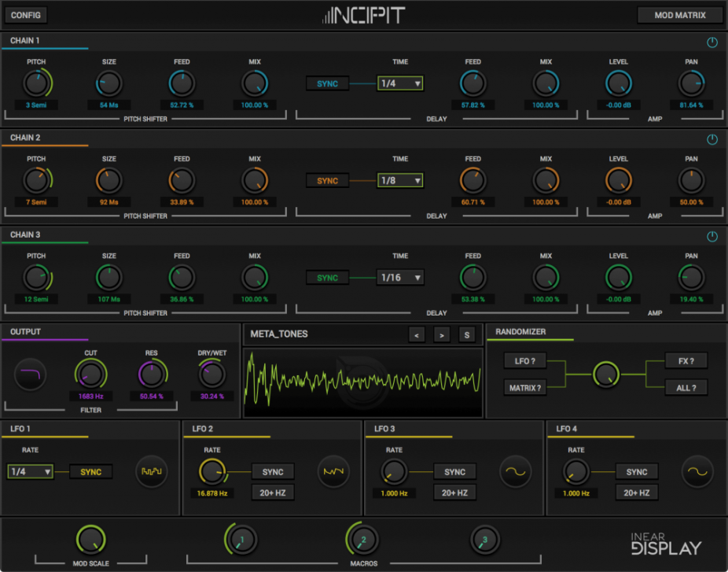Click the MOD SCALE knob
The height and width of the screenshot is (572, 728).
tap(91, 540)
